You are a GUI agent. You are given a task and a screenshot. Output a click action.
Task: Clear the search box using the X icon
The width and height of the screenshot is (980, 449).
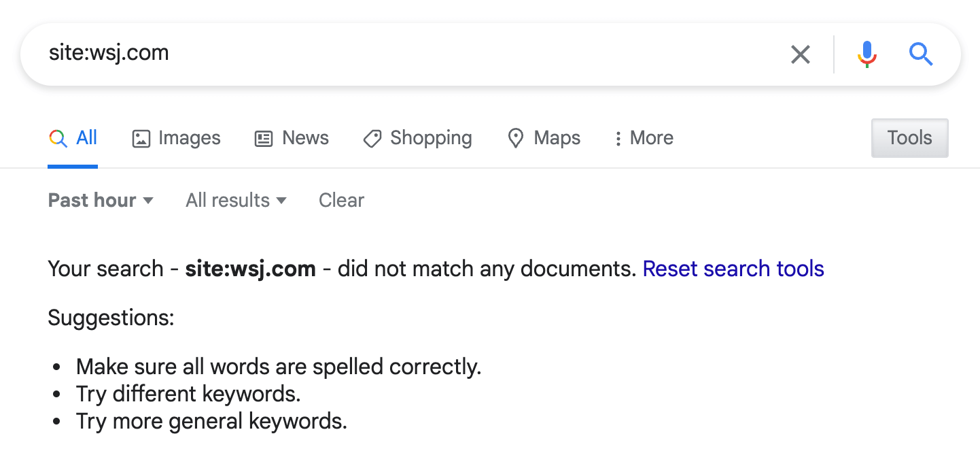coord(801,54)
